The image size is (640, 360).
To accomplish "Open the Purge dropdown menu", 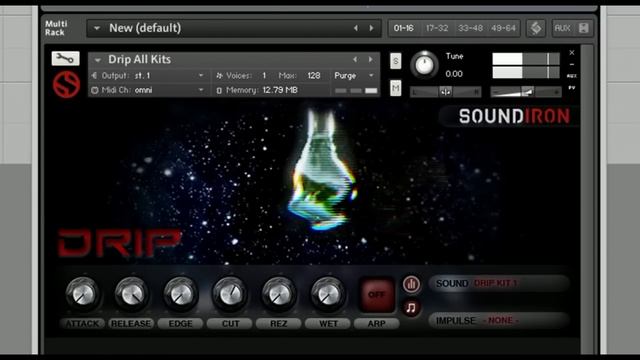I will (x=354, y=76).
